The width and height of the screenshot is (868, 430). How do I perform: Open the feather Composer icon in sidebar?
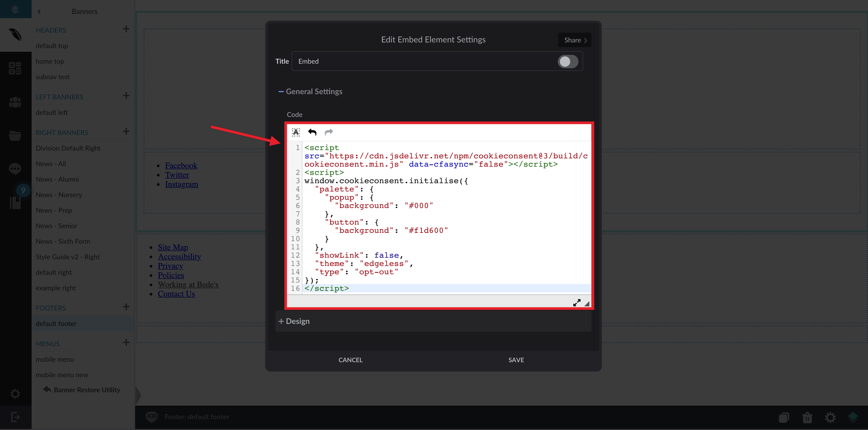tap(15, 35)
